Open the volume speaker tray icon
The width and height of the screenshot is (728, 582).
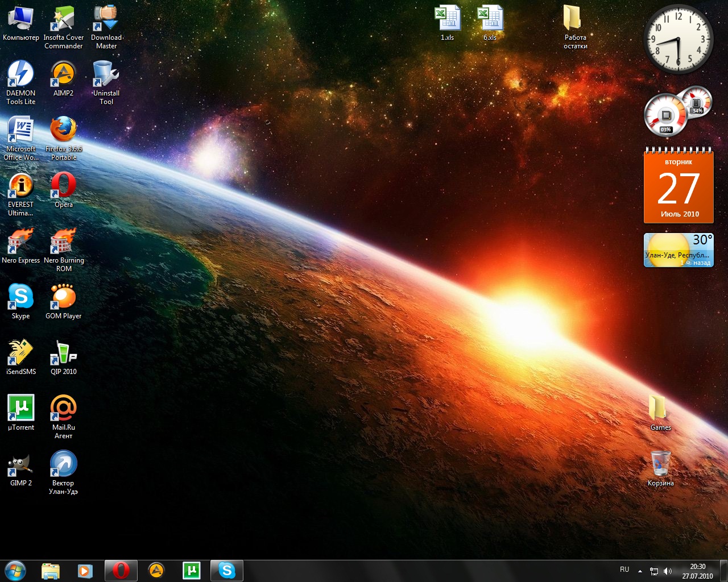pos(668,571)
